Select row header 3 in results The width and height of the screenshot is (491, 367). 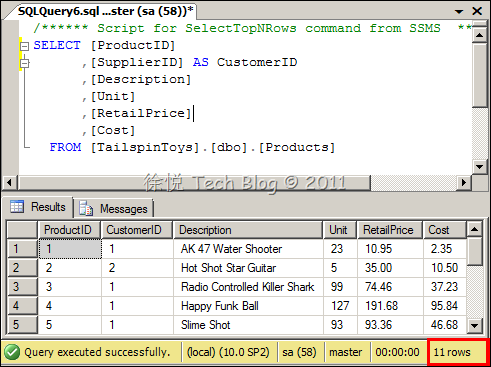point(22,287)
